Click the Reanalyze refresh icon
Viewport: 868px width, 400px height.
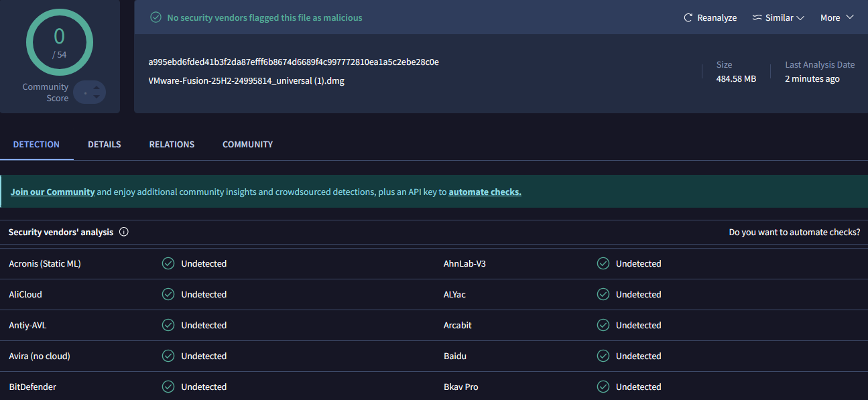point(688,18)
